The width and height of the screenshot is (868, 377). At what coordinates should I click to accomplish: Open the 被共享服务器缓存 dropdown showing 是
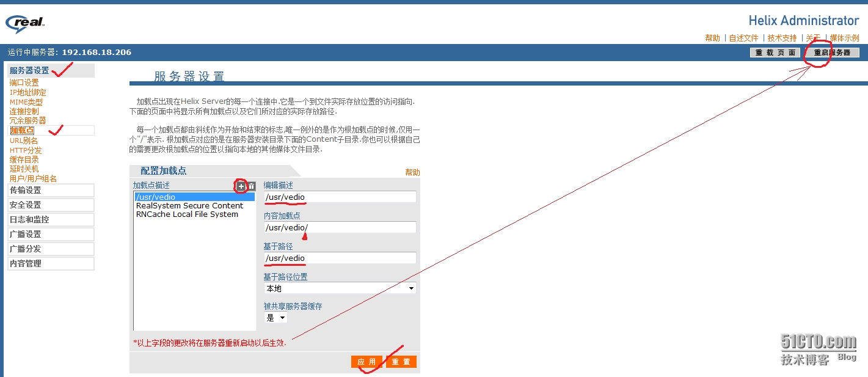(x=275, y=318)
